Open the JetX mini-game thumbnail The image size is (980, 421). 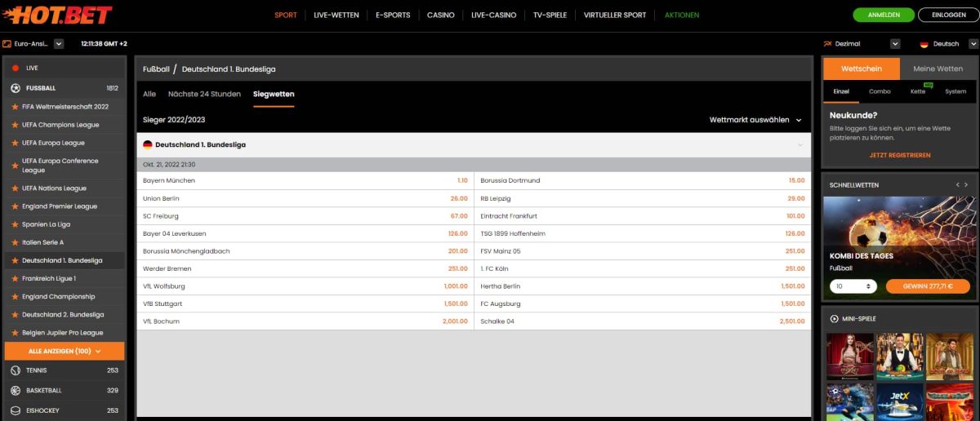click(x=900, y=402)
